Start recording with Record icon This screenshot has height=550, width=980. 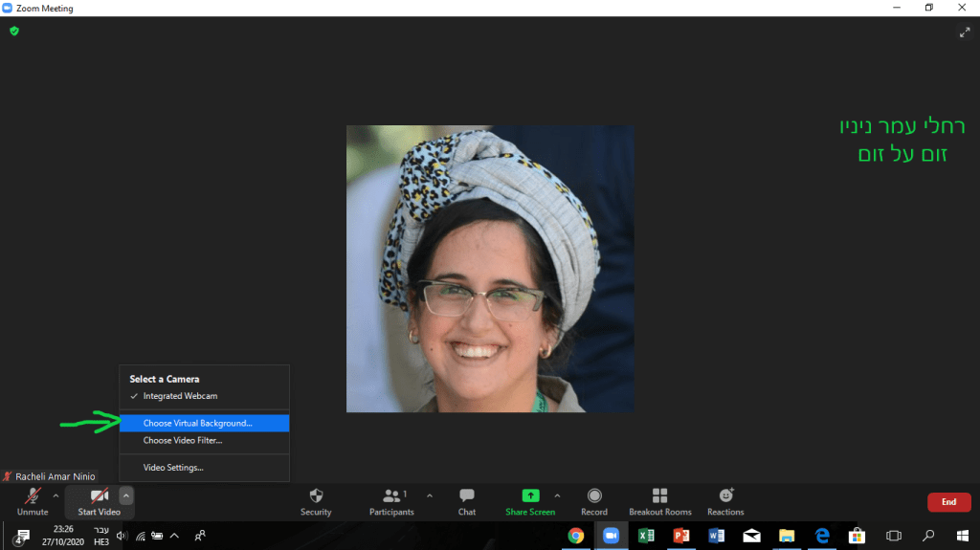pyautogui.click(x=594, y=495)
